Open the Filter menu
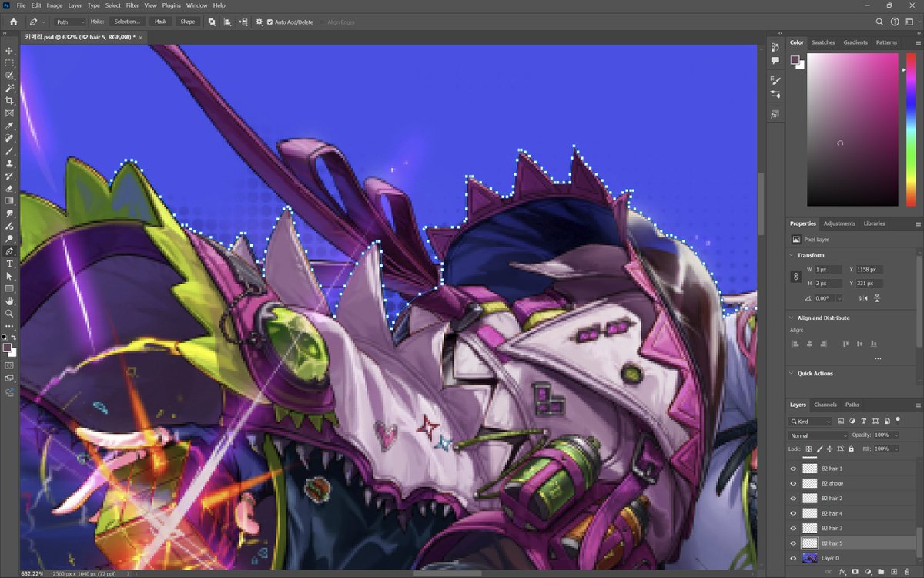The width and height of the screenshot is (924, 578). point(132,5)
